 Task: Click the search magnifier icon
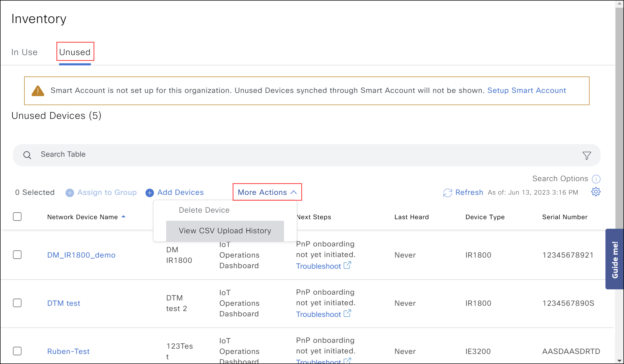pyautogui.click(x=27, y=155)
